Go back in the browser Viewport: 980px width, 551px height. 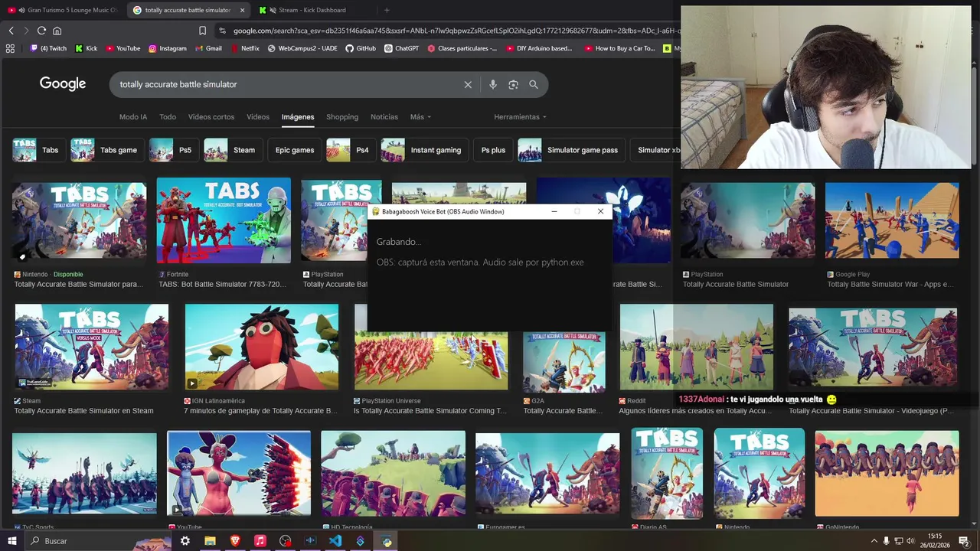[x=11, y=31]
